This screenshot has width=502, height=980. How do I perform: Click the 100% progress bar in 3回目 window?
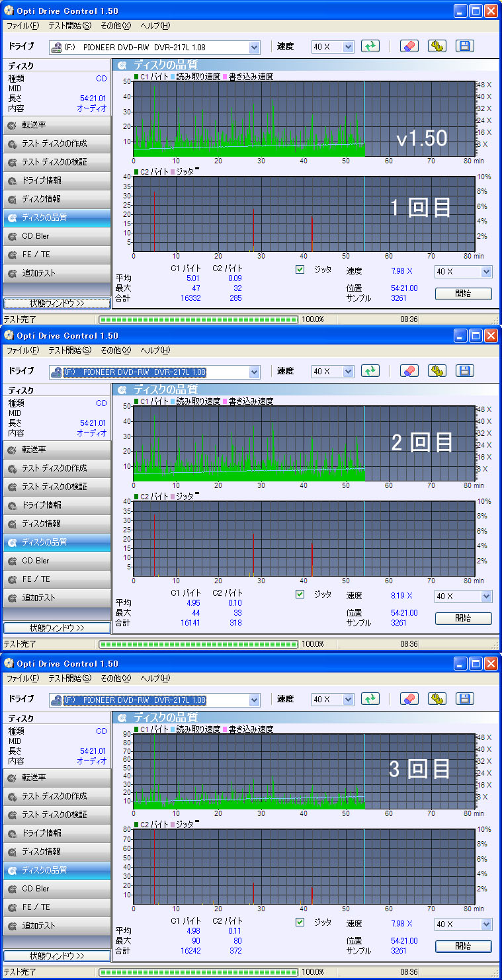click(x=199, y=972)
